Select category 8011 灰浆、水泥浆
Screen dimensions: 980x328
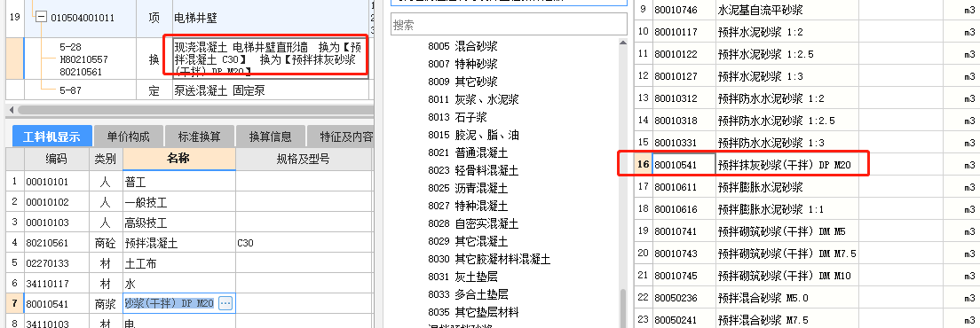(x=473, y=99)
